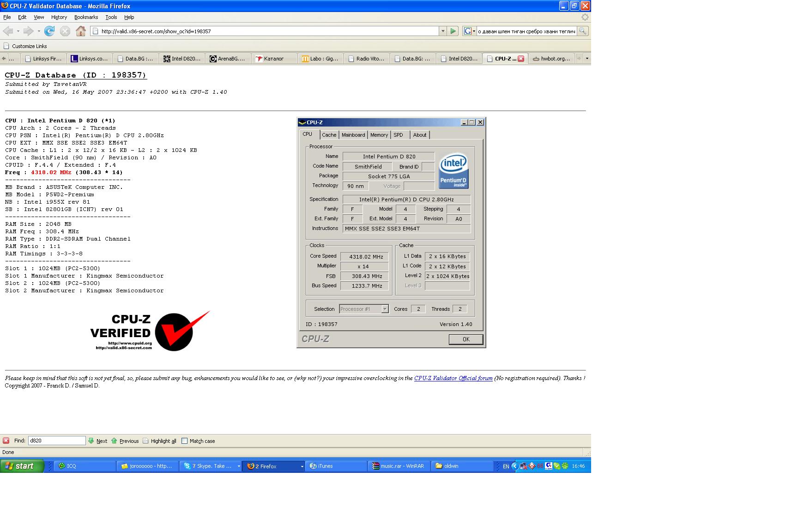
Task: Switch to the Cache tab in CPU-Z
Action: point(329,135)
